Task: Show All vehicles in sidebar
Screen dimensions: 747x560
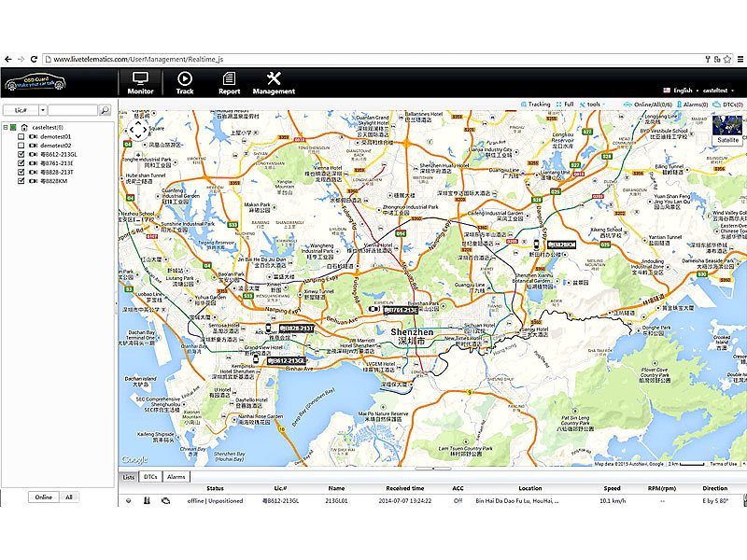Action: 69,497
